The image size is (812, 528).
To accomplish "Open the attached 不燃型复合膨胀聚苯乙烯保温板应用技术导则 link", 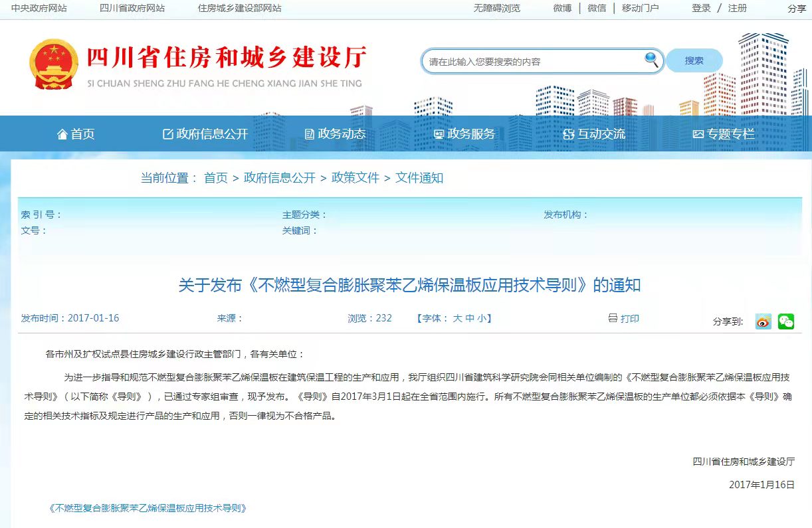I will point(148,508).
